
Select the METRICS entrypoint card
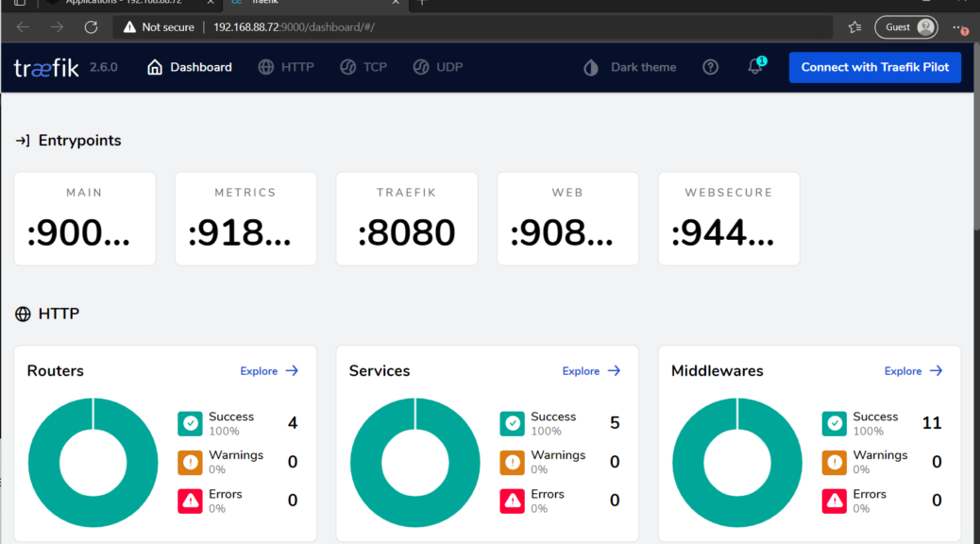pos(245,219)
